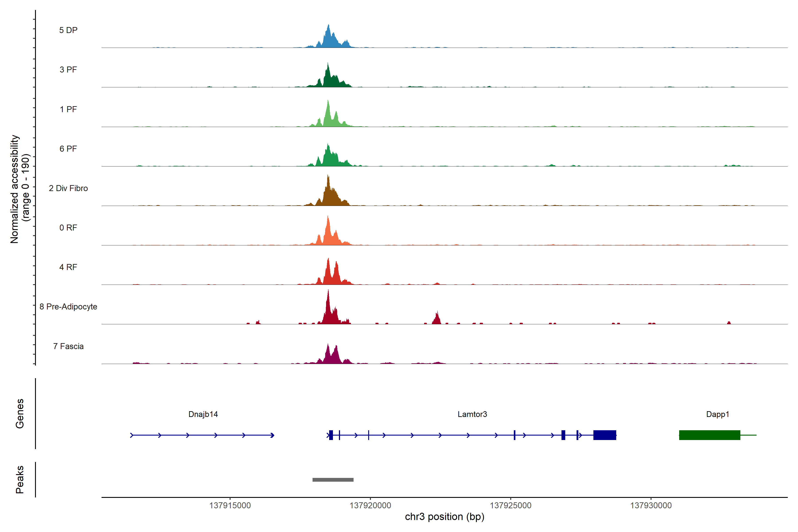Click the secondary peak in Pre-Adipocyte track
Viewport: 798px width, 532px height.
[x=437, y=320]
